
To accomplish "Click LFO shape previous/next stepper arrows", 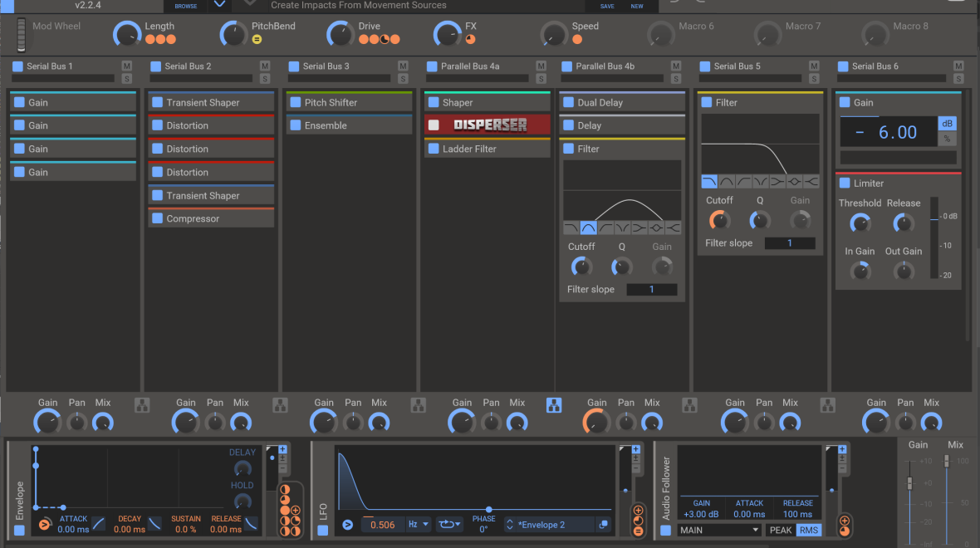I will click(510, 525).
